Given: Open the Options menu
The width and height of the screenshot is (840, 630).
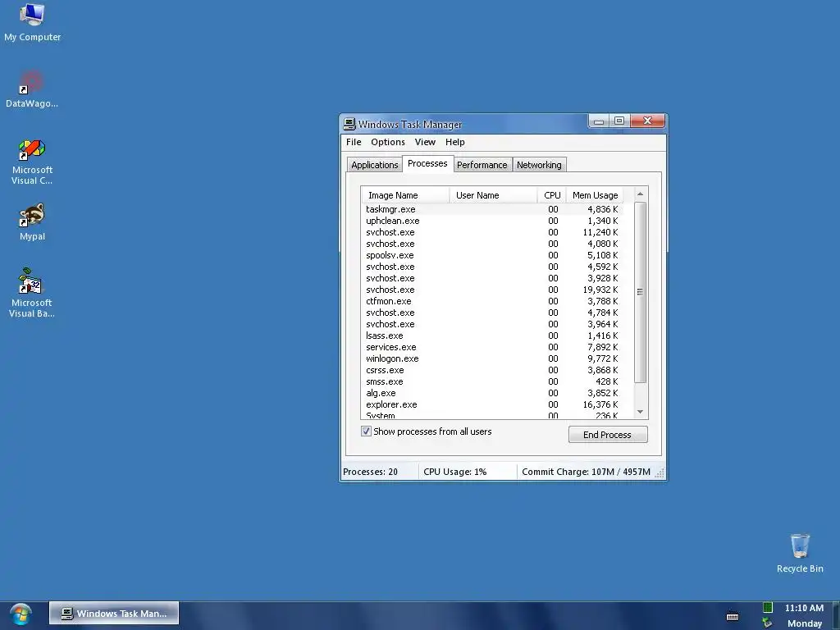Looking at the screenshot, I should click(388, 142).
